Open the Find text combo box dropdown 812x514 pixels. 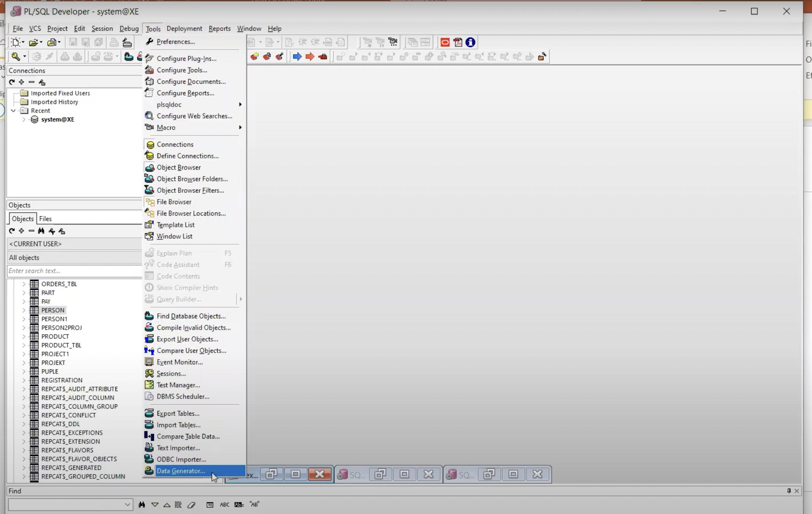click(127, 505)
